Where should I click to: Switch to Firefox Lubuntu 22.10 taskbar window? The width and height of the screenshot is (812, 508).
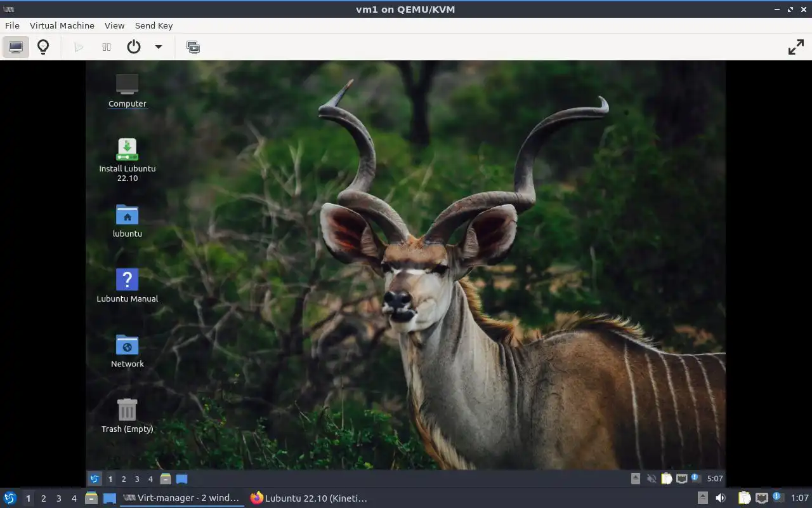pos(309,498)
